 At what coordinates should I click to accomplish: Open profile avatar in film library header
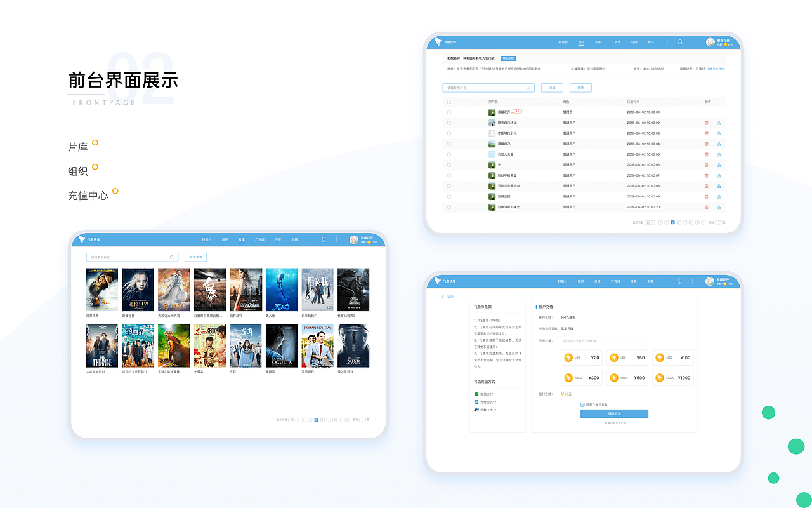click(x=354, y=239)
